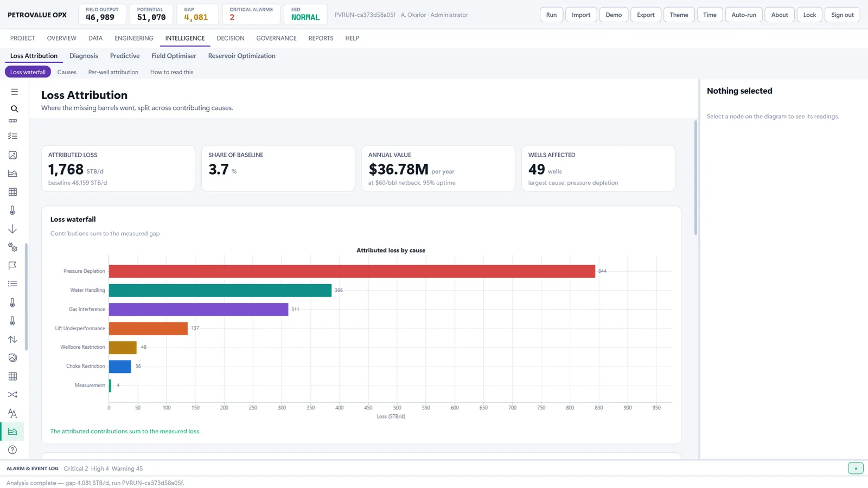Image resolution: width=868 pixels, height=488 pixels.
Task: Click the Export button
Action: [646, 15]
